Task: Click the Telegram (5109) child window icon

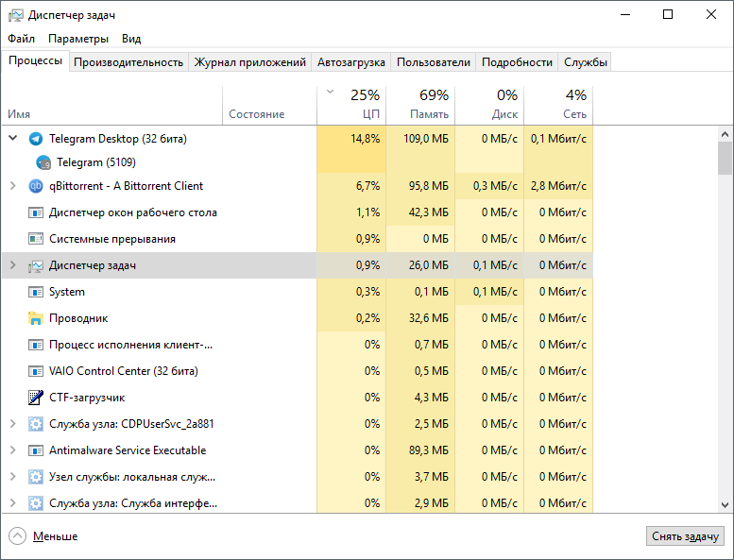Action: click(x=43, y=162)
